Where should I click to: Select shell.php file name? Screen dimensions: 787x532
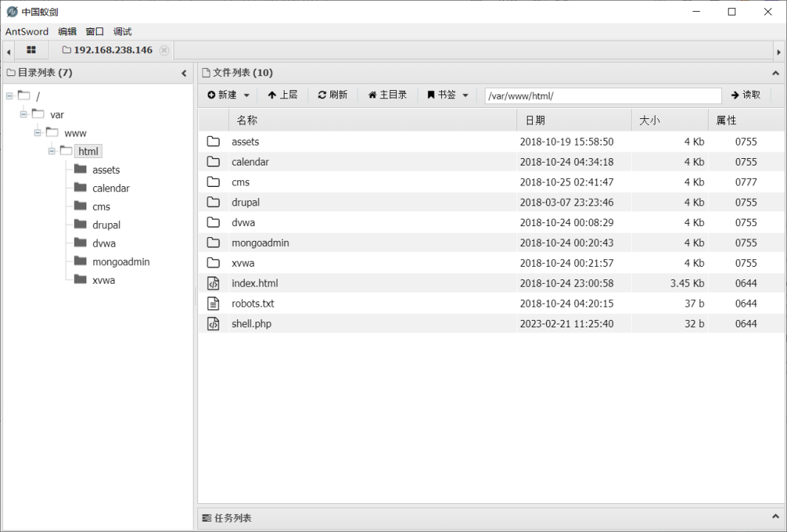(x=251, y=324)
